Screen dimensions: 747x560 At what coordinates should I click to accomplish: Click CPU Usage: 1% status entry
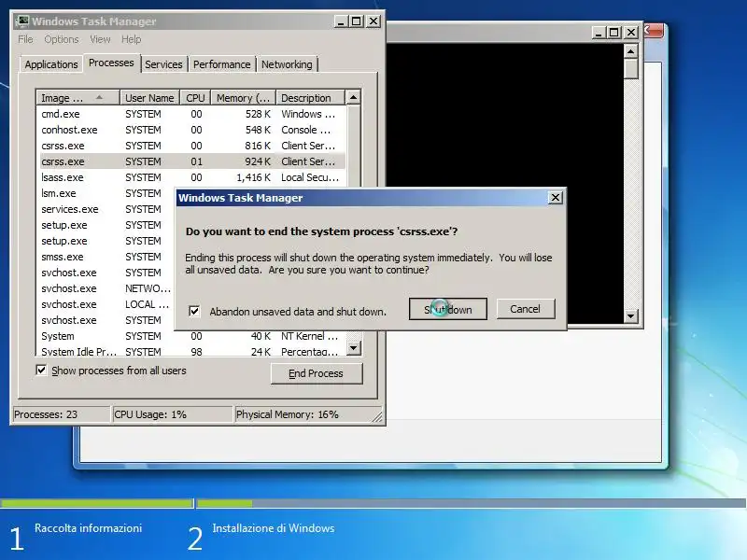[x=173, y=414]
